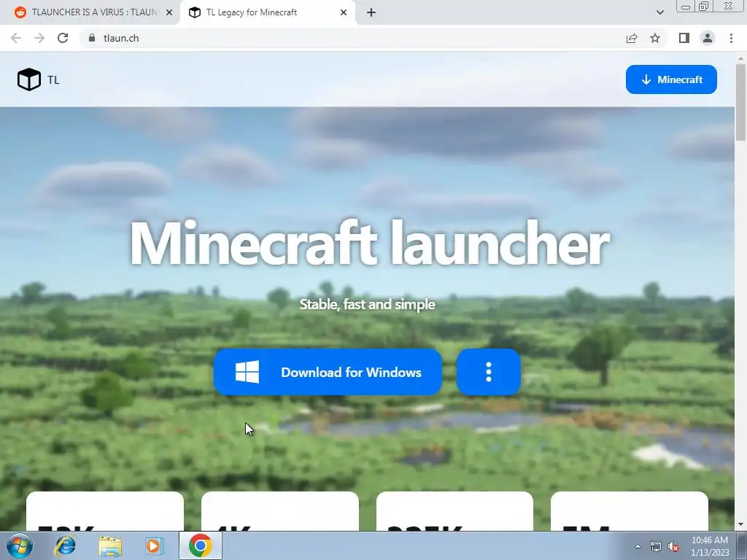Open Windows Explorer folder in taskbar
Viewport: 747px width, 560px height.
(x=110, y=546)
